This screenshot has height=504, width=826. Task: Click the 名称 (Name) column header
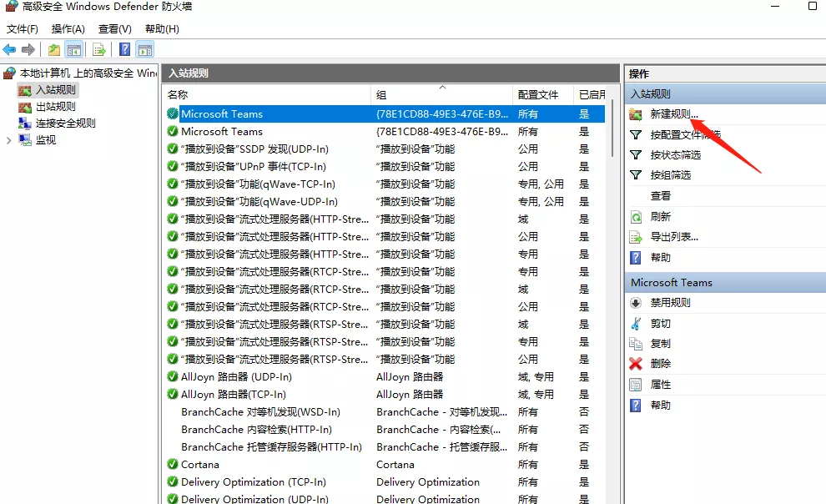point(178,95)
